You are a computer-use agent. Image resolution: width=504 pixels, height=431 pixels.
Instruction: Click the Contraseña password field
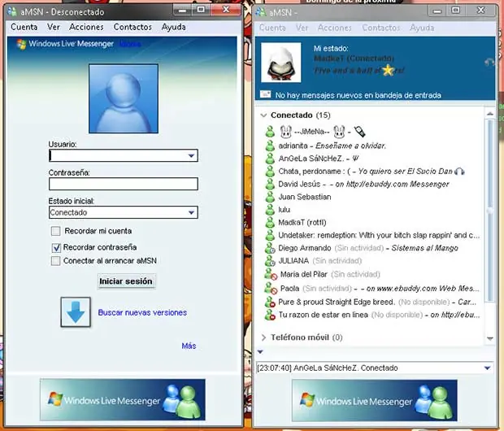point(123,185)
